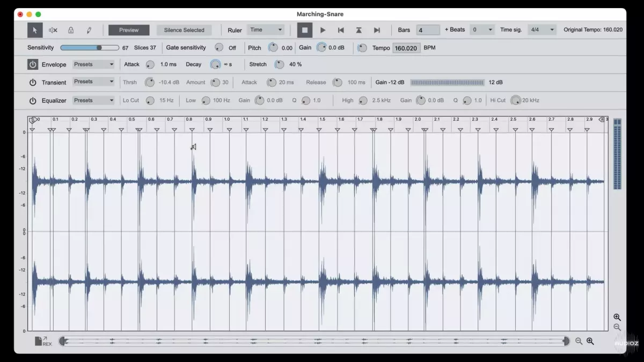This screenshot has width=644, height=362.
Task: Click the Envelope Decay knob
Action: click(215, 64)
